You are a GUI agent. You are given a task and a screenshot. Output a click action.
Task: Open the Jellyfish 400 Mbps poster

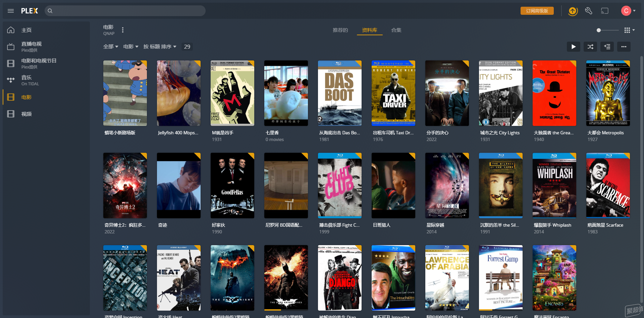coord(179,93)
